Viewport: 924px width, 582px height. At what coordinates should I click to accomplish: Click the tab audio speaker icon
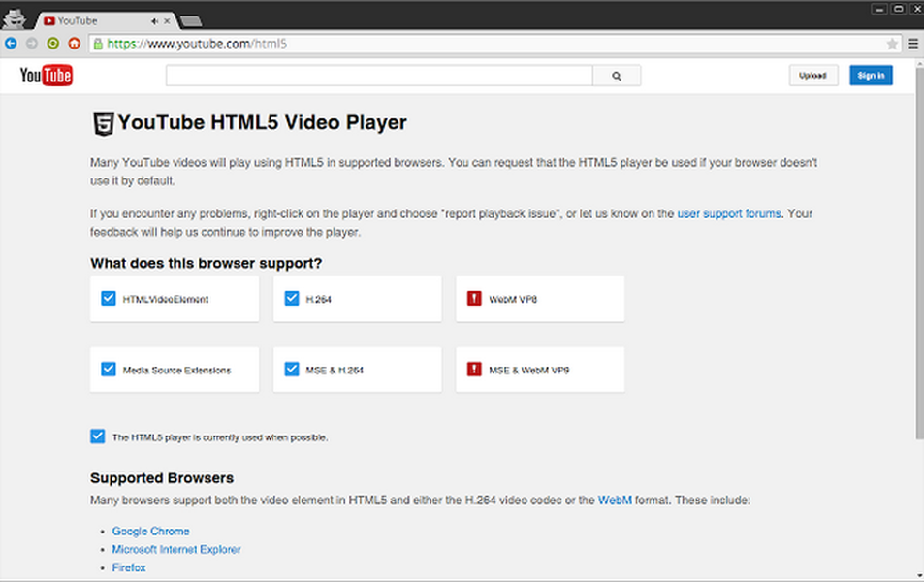154,21
